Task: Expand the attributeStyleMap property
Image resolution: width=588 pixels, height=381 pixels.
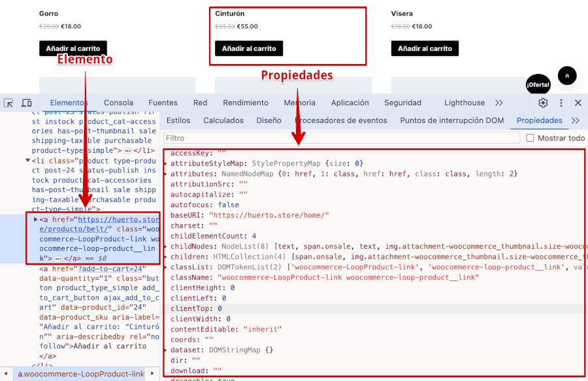Action: [166, 163]
